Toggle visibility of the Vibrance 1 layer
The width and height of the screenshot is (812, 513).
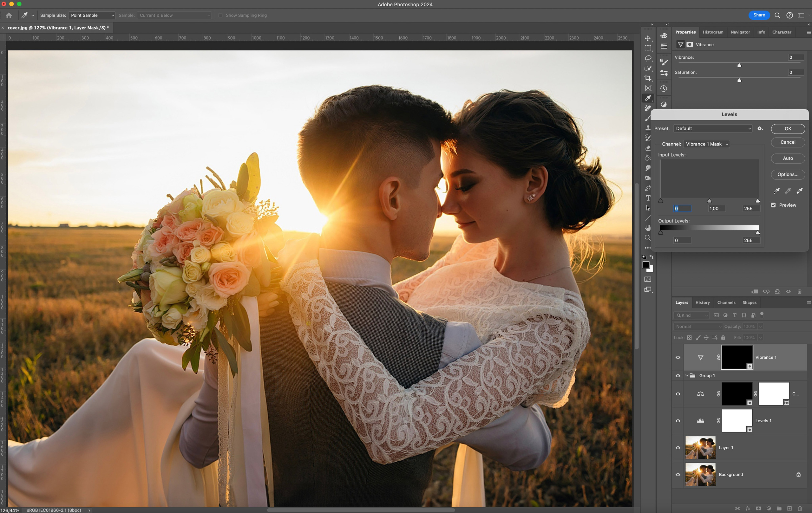coord(678,357)
